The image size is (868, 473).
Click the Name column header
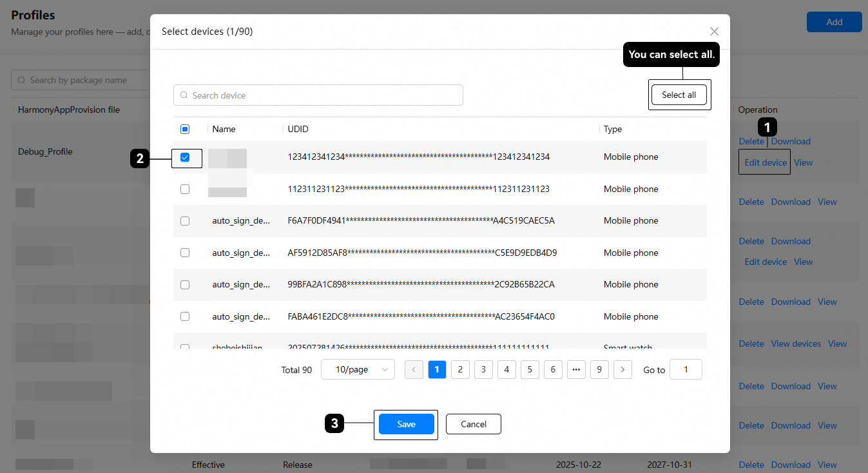click(x=224, y=129)
